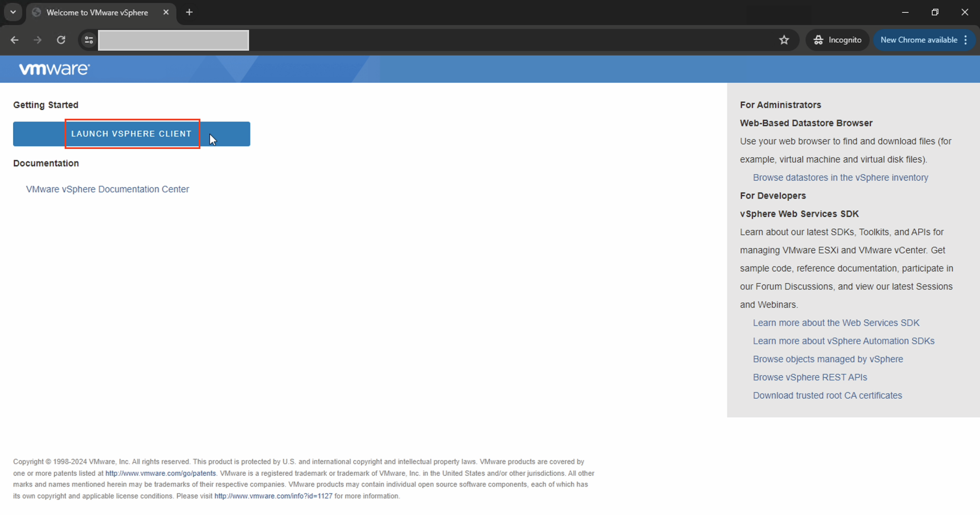Open the site information icon
Screen dimensions: 980x515
[88, 40]
